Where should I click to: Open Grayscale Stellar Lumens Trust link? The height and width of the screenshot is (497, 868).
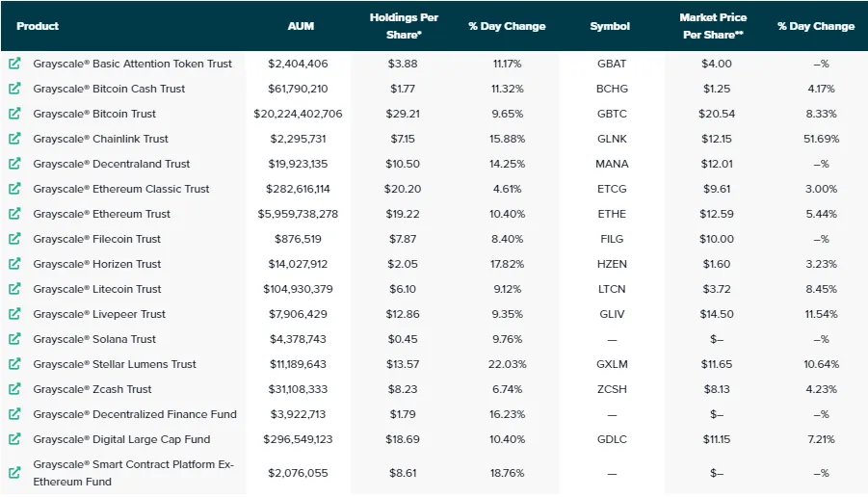pyautogui.click(x=115, y=364)
